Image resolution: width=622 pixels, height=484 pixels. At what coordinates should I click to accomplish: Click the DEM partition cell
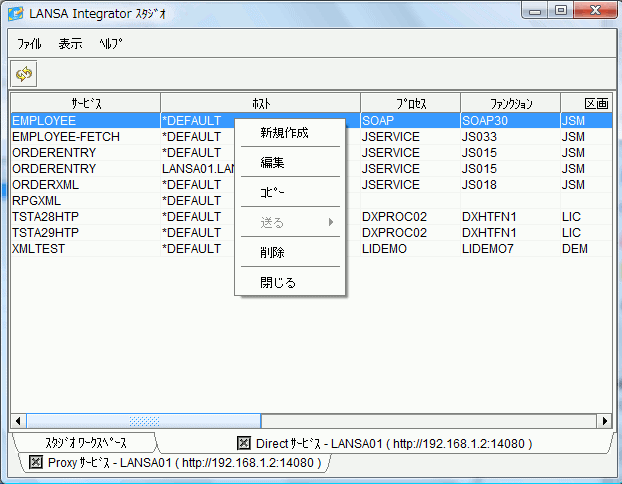[587, 249]
